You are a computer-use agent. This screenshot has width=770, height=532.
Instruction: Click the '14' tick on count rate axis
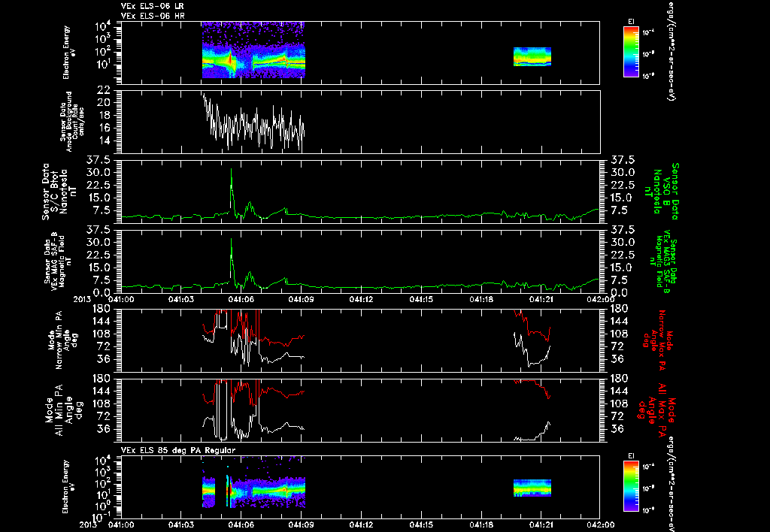104,141
